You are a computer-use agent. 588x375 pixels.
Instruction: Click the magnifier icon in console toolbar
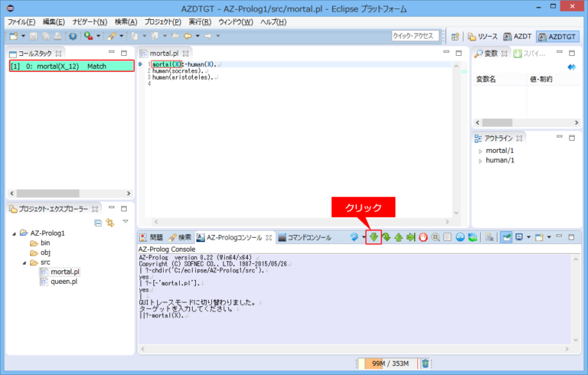click(x=435, y=237)
